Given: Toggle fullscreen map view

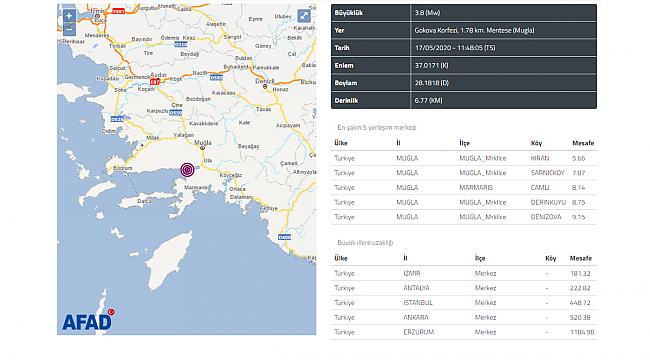Looking at the screenshot, I should tap(304, 16).
